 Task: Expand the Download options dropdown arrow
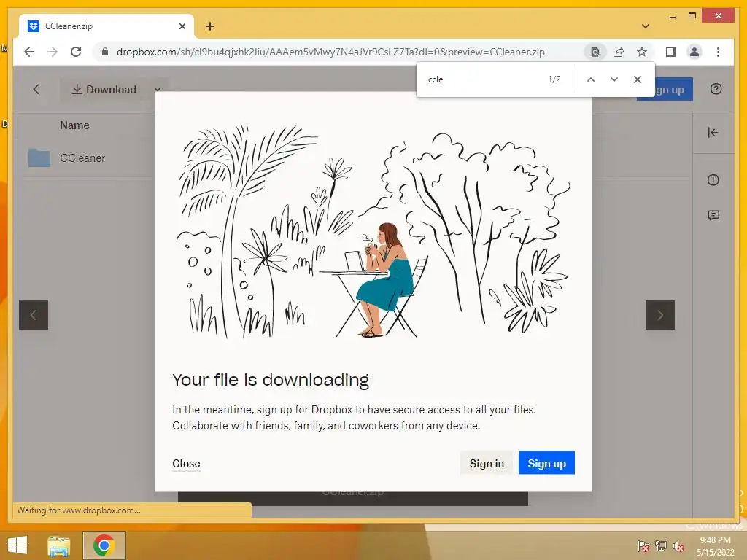(158, 90)
